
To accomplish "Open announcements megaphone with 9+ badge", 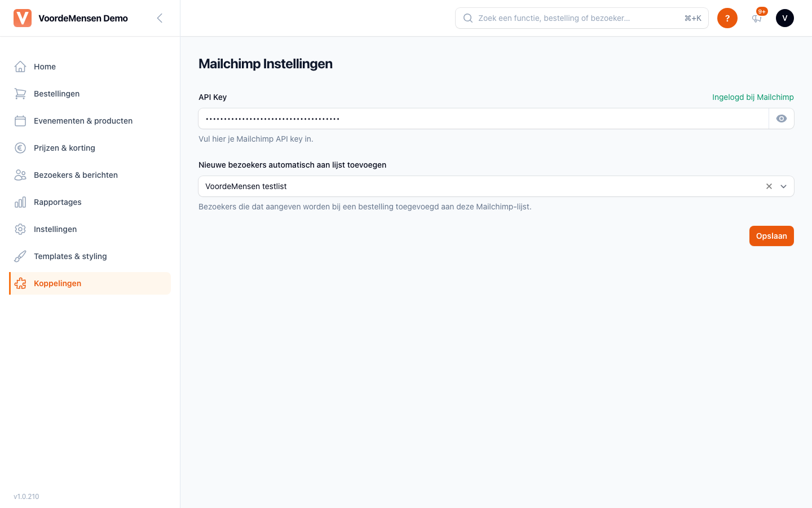I will (757, 18).
